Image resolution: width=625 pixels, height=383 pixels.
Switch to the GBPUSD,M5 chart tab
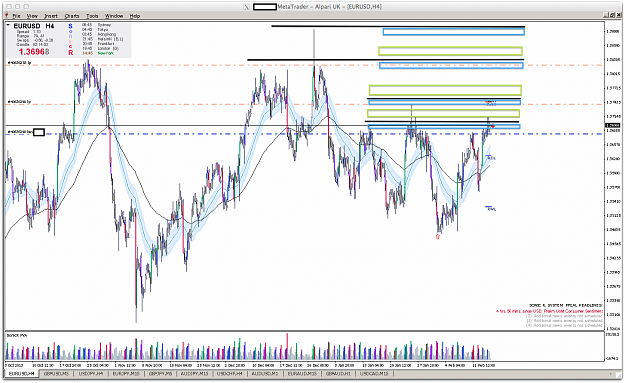56,374
